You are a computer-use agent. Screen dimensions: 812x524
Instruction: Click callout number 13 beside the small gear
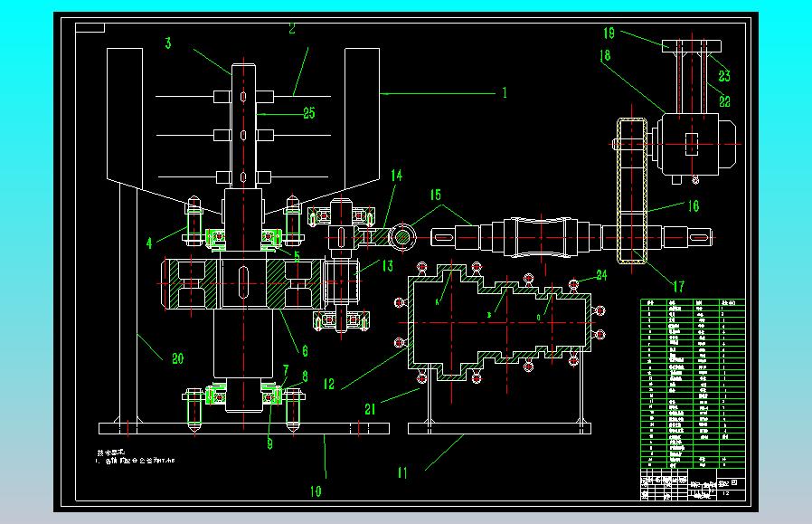[x=387, y=265]
